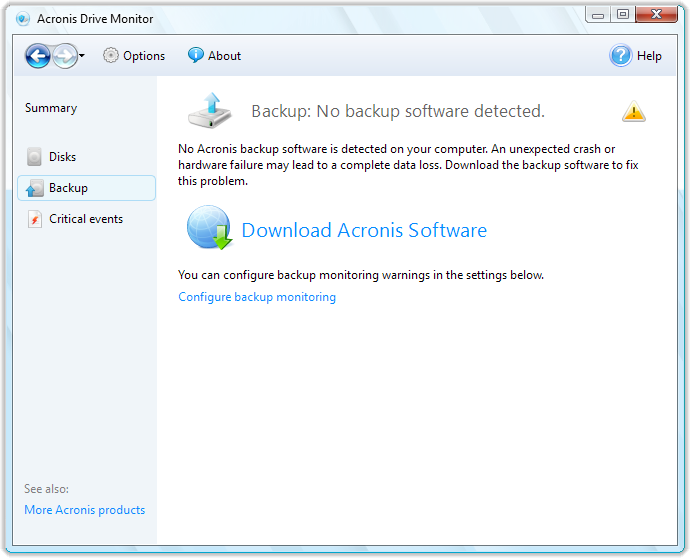Click the Backup arrow icon in the sidebar
690x558 pixels.
pos(34,188)
